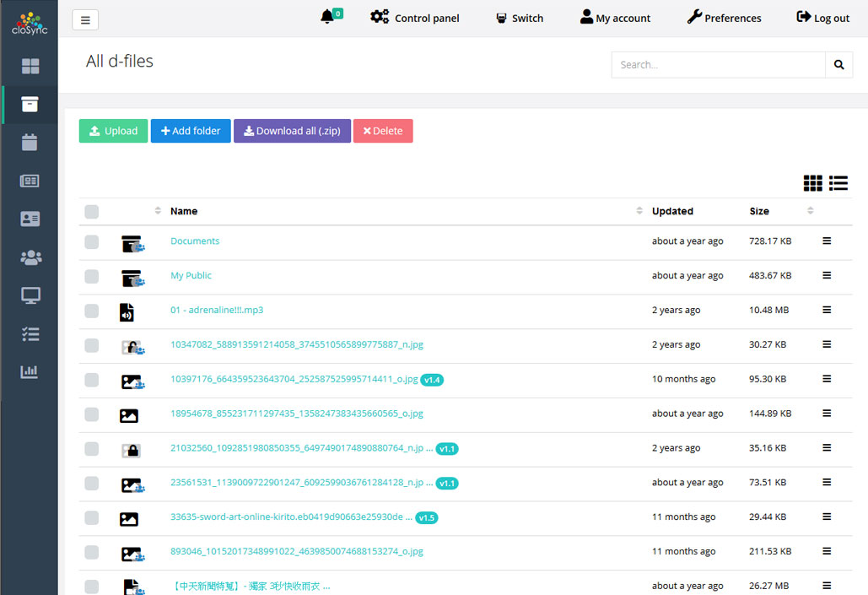868x595 pixels.
Task: Switch to list view layout
Action: 838,183
